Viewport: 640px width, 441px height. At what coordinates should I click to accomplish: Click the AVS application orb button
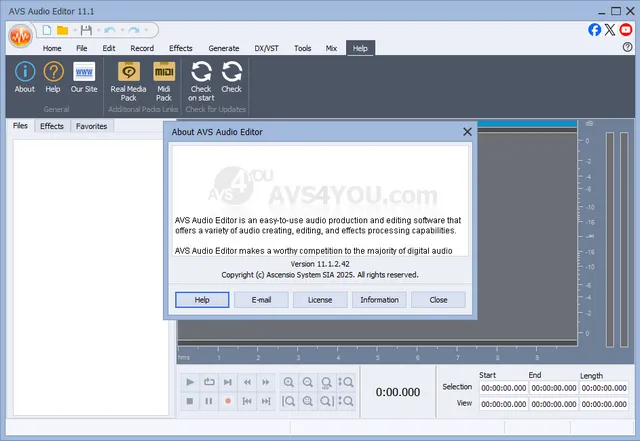(x=20, y=36)
